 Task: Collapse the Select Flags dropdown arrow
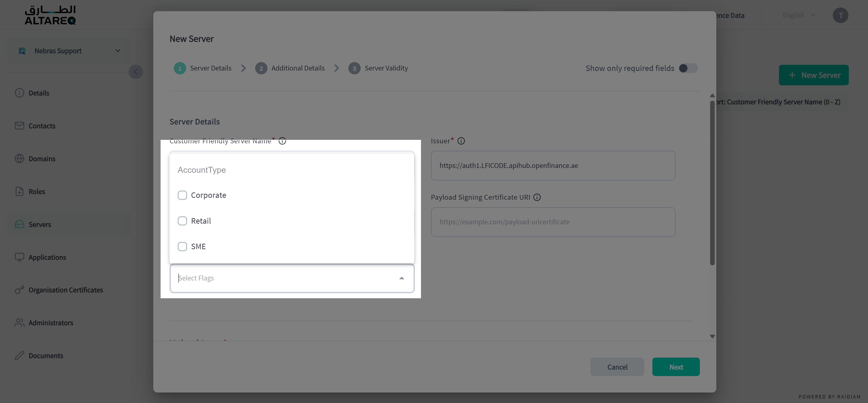pos(402,278)
